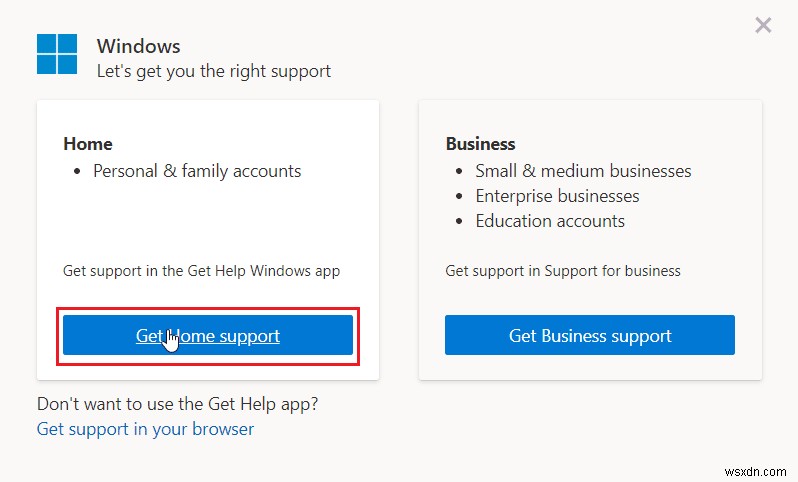Click the bullet dot before Education accounts
The height and width of the screenshot is (482, 798).
click(x=459, y=222)
